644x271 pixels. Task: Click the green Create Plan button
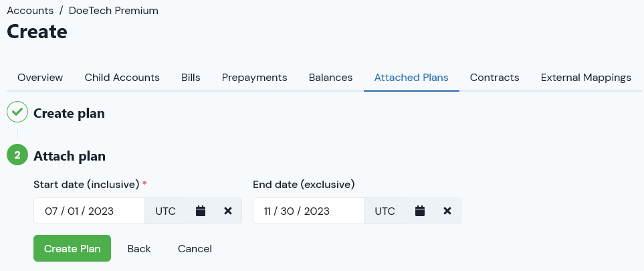point(72,248)
